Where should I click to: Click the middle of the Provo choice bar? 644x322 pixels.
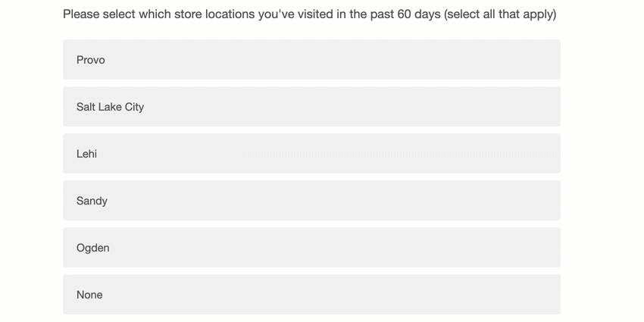click(311, 60)
